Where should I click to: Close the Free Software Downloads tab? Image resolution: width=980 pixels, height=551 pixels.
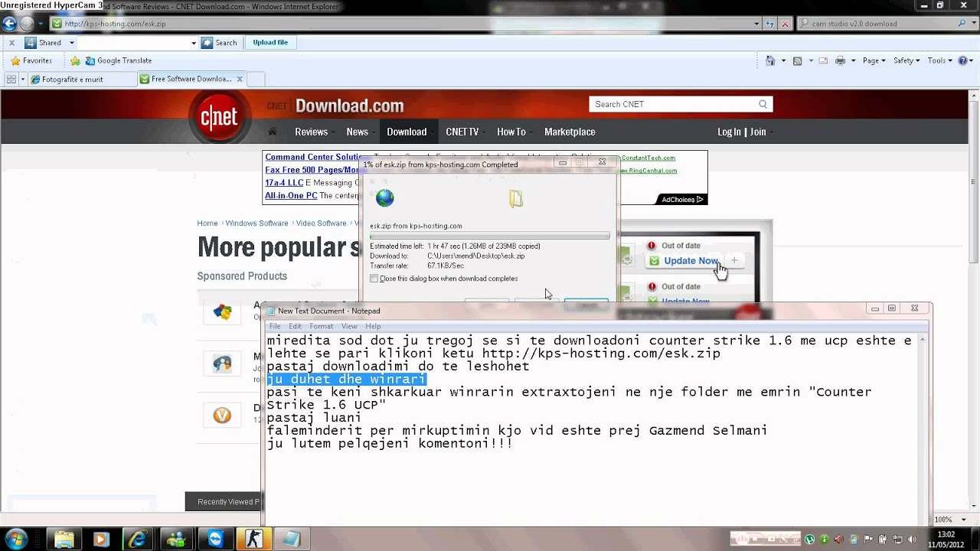[x=240, y=79]
